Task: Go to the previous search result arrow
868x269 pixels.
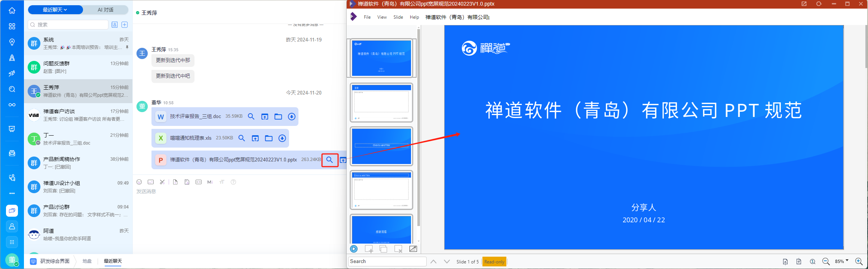Action: pos(433,262)
